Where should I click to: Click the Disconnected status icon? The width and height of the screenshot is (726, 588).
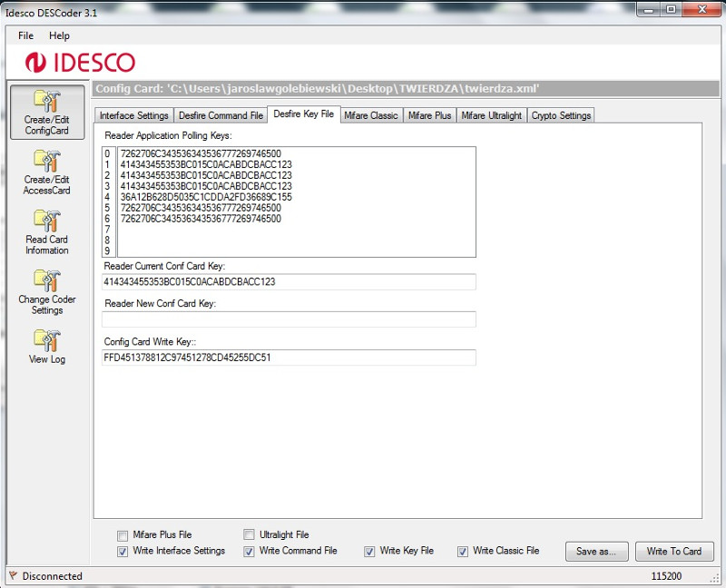coord(13,576)
